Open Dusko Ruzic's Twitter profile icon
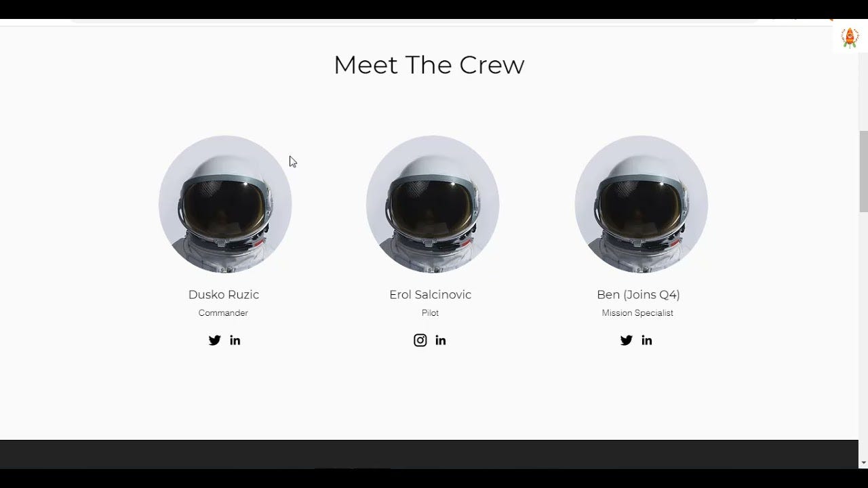 pyautogui.click(x=214, y=340)
